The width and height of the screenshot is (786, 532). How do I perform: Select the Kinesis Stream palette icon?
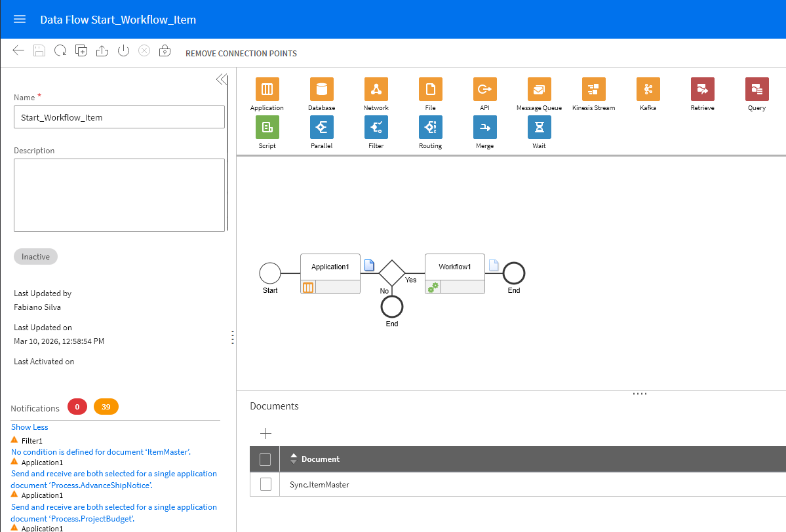point(593,89)
